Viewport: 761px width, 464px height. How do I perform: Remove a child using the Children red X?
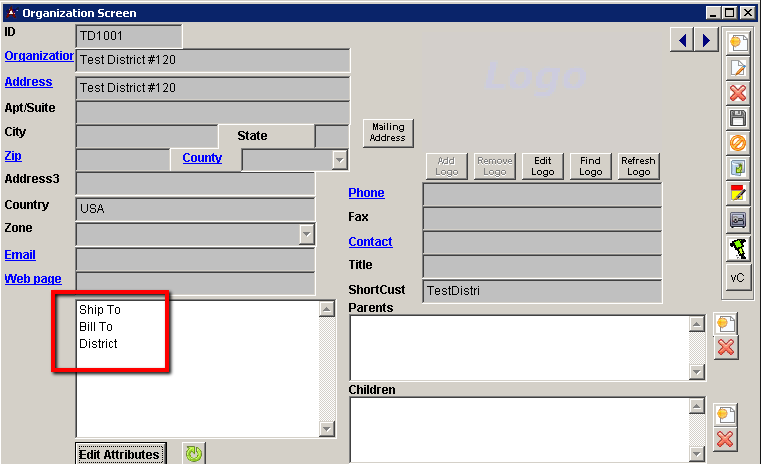(x=726, y=439)
